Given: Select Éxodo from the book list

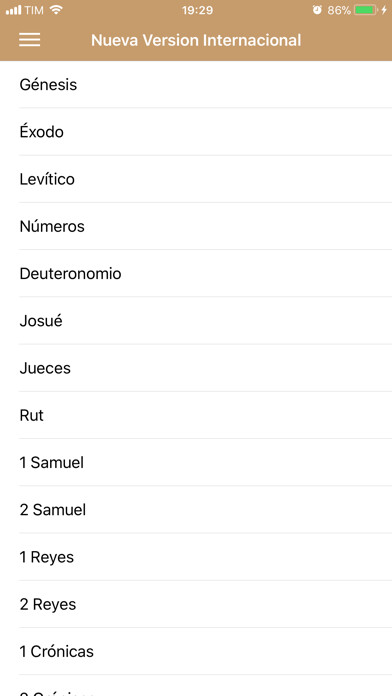Looking at the screenshot, I should click(x=196, y=132).
